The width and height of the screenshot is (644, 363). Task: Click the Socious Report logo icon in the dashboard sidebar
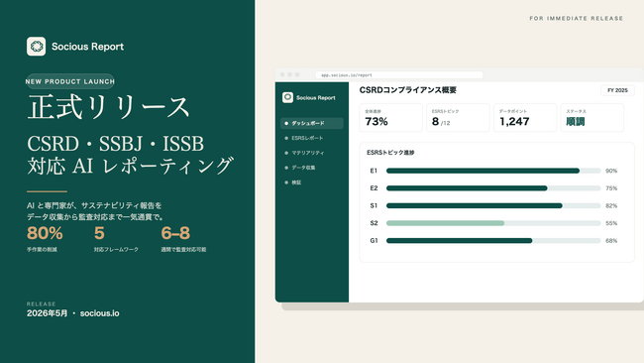(287, 97)
